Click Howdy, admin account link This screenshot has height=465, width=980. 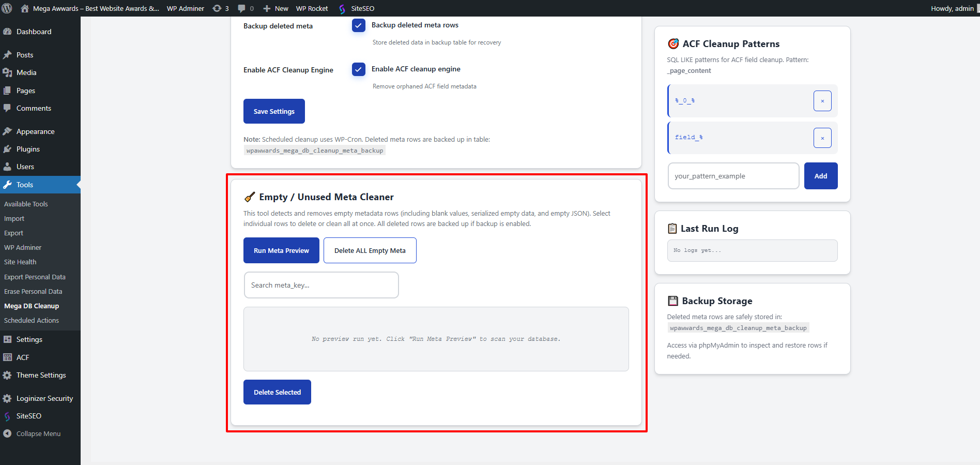(x=952, y=8)
